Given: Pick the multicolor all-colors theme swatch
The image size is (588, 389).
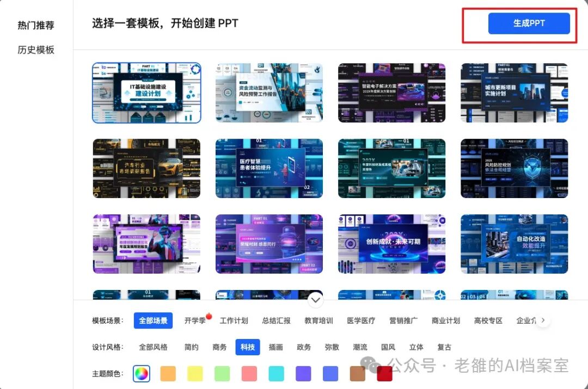Looking at the screenshot, I should 142,374.
